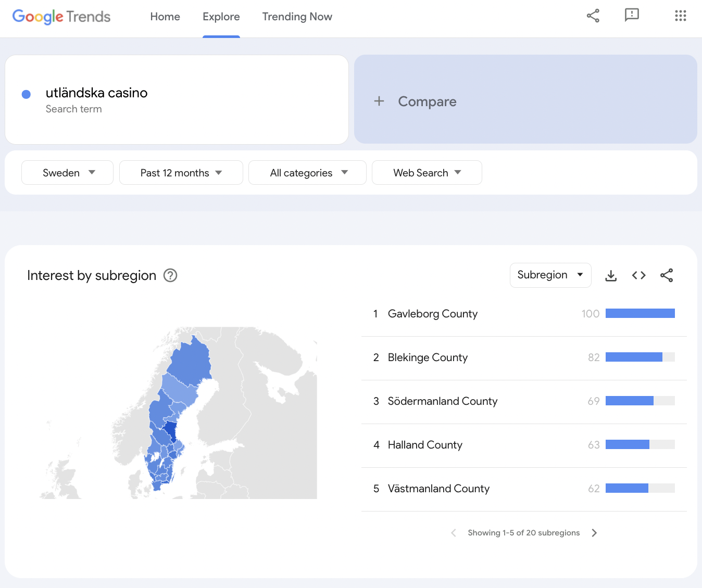Open the All categories dropdown
Screen dimensions: 702x588
pos(307,173)
